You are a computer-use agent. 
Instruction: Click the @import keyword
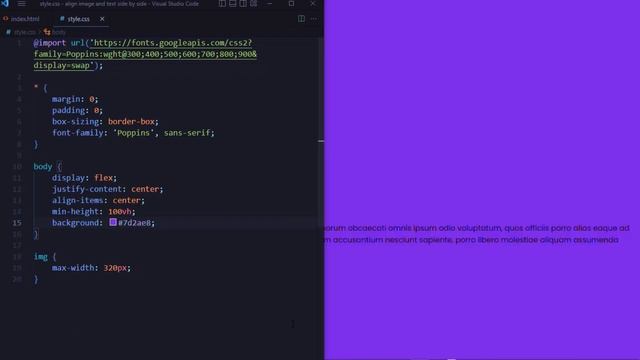click(49, 43)
